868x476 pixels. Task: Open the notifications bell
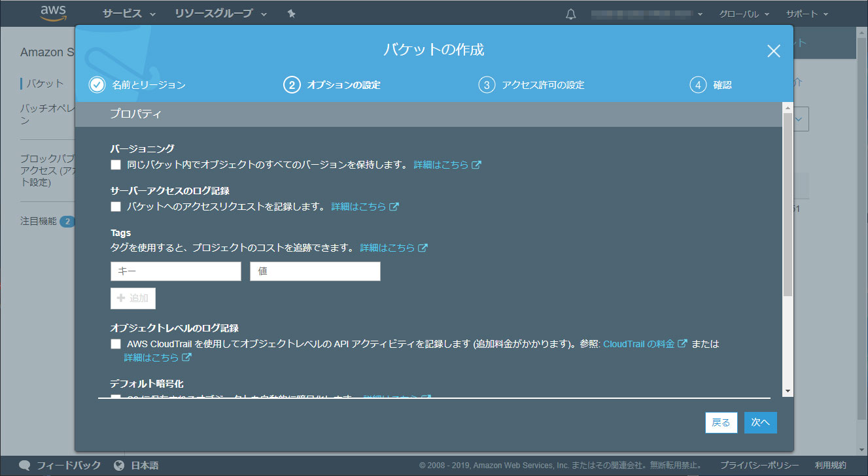point(571,14)
